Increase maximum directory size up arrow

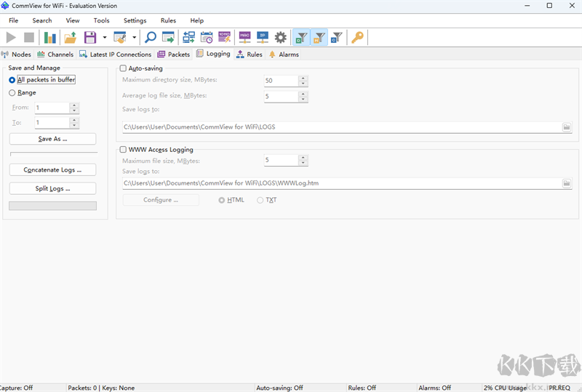tap(303, 79)
